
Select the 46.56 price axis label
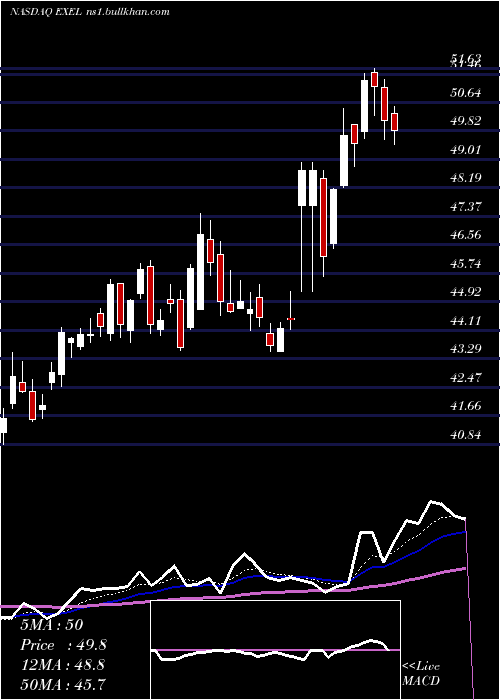(x=466, y=234)
